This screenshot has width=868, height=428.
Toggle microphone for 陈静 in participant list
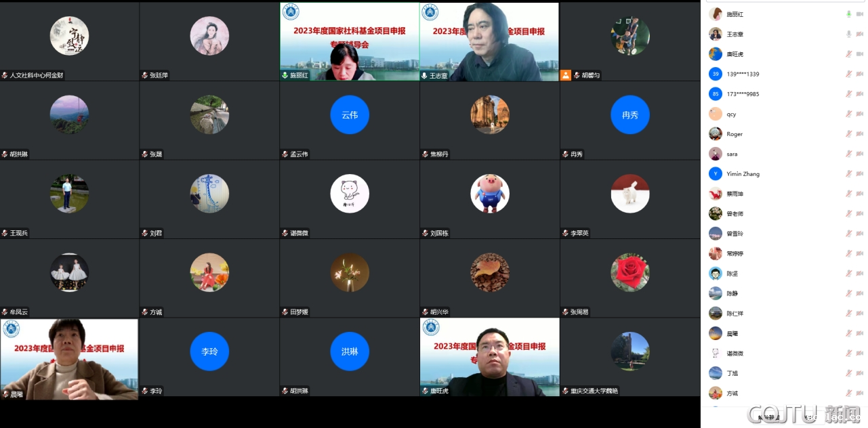pos(848,293)
